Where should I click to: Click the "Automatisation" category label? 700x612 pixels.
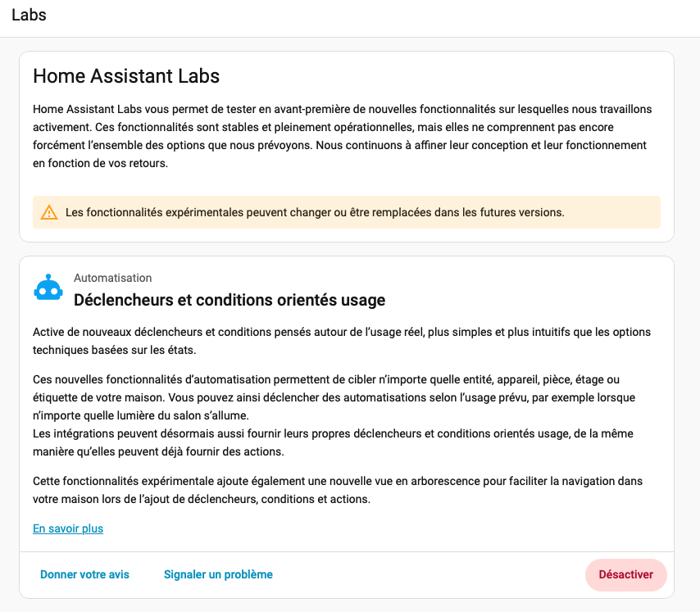pos(112,278)
